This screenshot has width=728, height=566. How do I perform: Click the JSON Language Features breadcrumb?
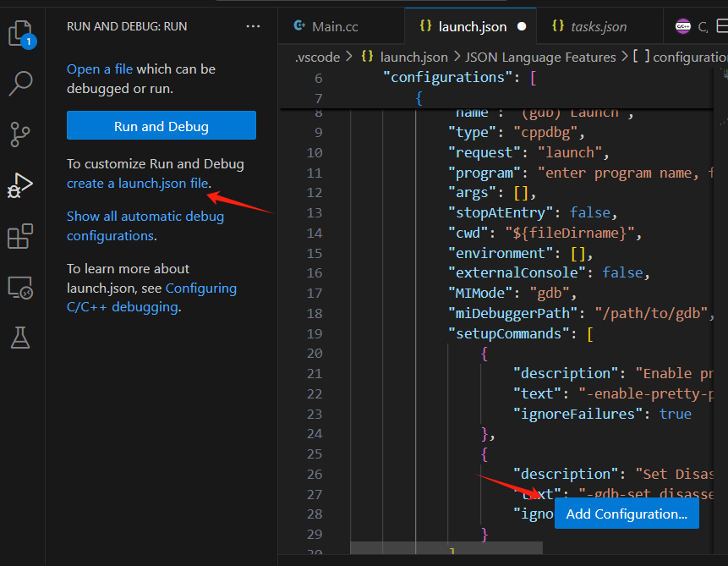[x=540, y=58]
